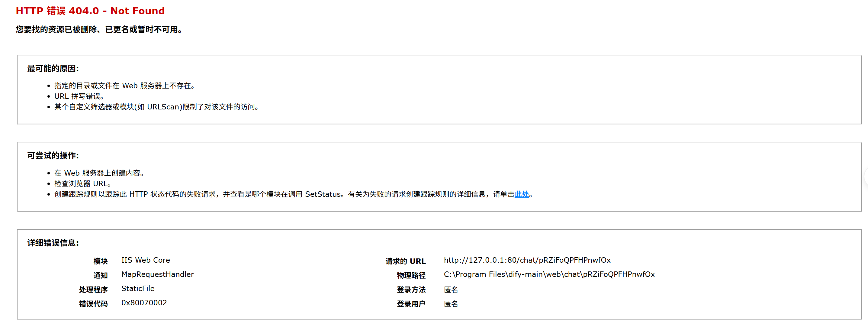Click the "处理程序" label
Screen dimensions: 868x321
click(x=93, y=289)
